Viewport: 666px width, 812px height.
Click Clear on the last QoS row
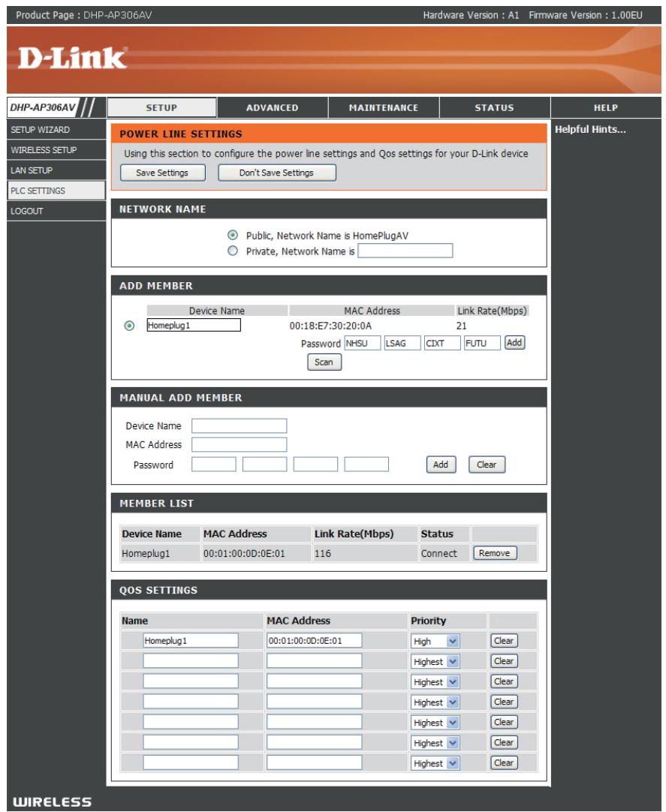[x=504, y=762]
